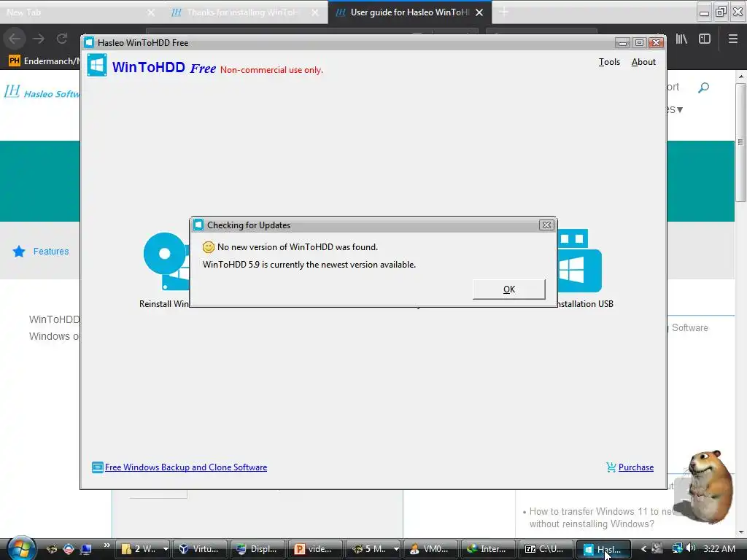Close the Checking for Updates dialog
Image resolution: width=747 pixels, height=560 pixels.
point(546,225)
